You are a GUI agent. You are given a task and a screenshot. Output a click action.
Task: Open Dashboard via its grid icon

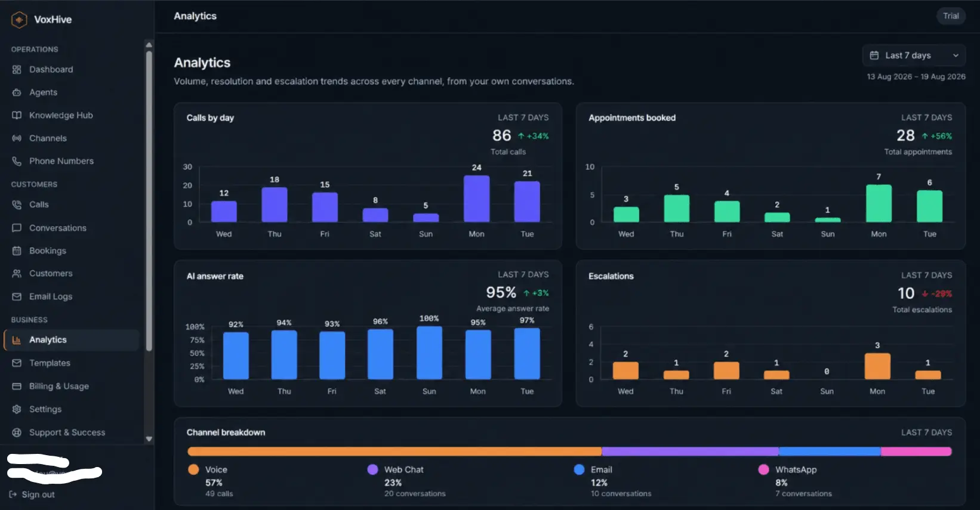(x=17, y=70)
